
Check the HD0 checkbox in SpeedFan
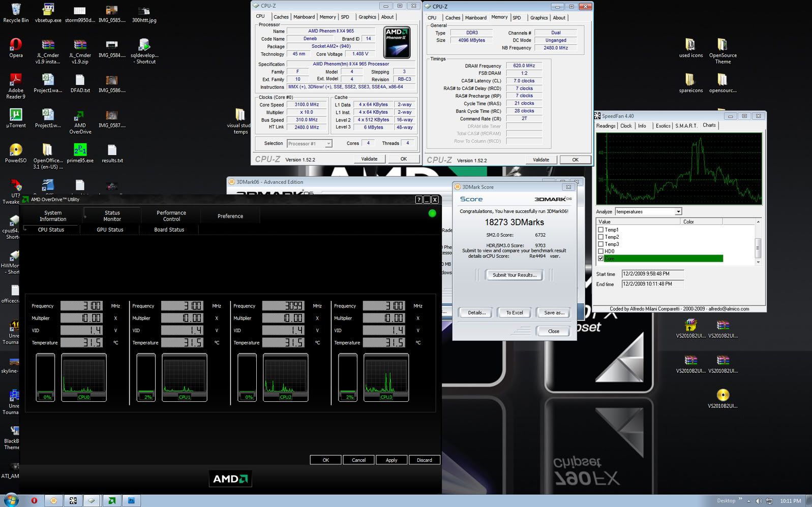point(601,251)
